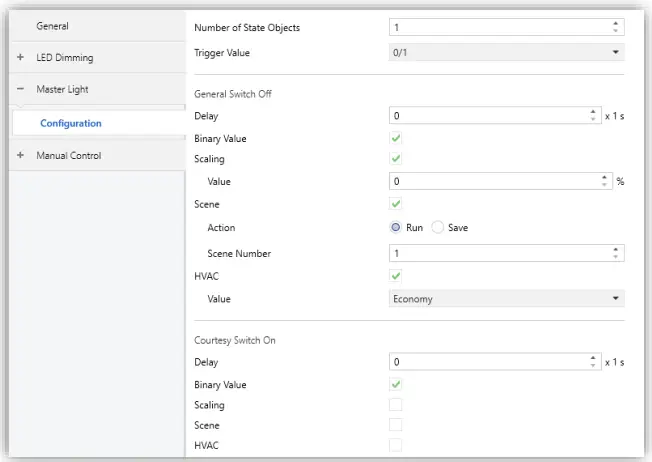
Task: Collapse the Master Light tree node
Action: coord(20,90)
